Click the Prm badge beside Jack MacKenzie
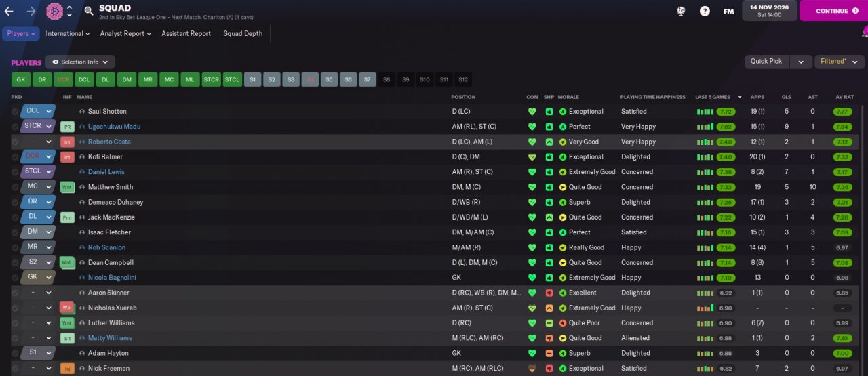The image size is (868, 376). pos(67,217)
